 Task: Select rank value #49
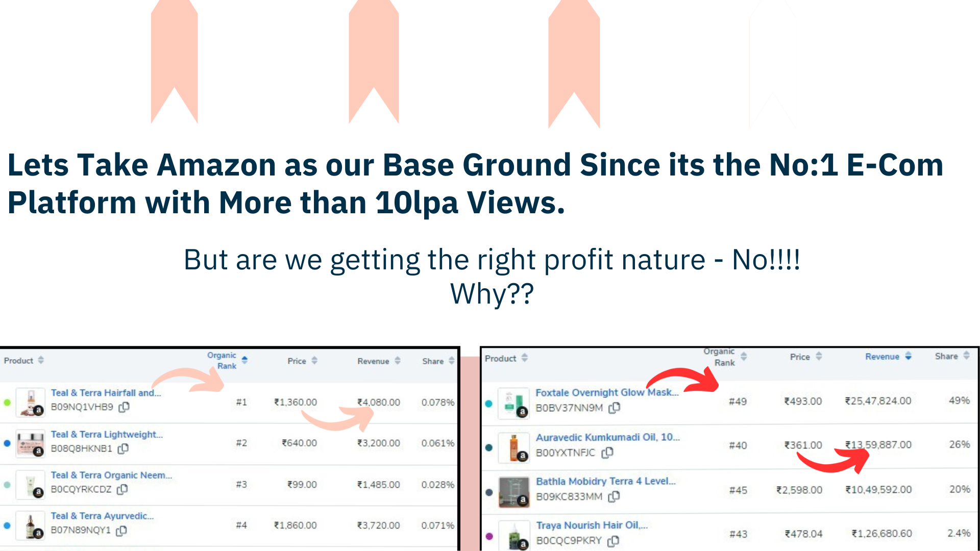point(738,402)
